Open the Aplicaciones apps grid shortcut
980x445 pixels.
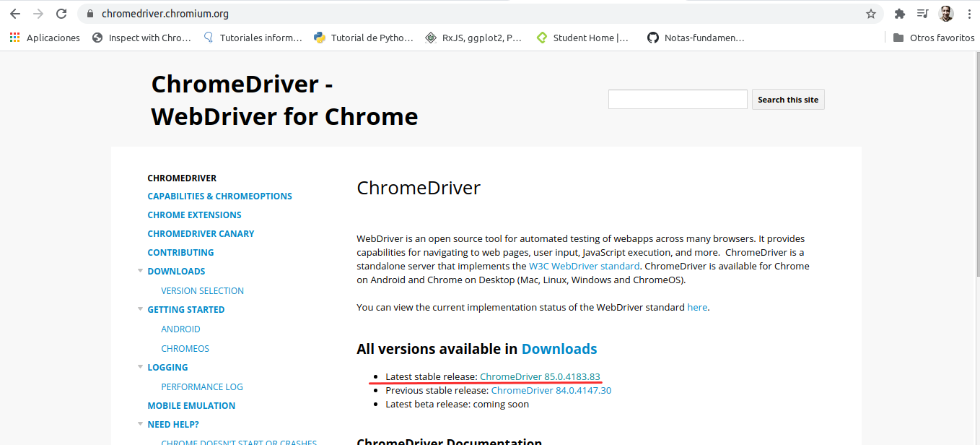[45, 38]
